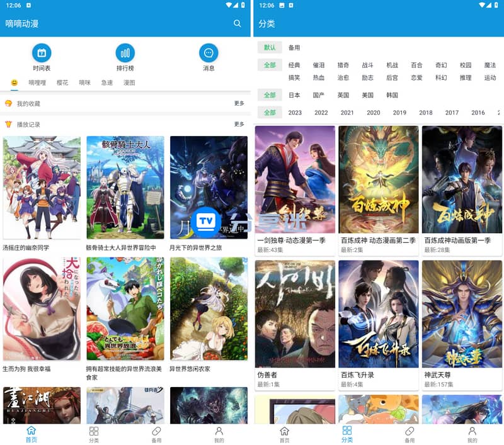The image size is (504, 445).
Task: Pick the 热血 genre filter
Action: click(x=319, y=77)
